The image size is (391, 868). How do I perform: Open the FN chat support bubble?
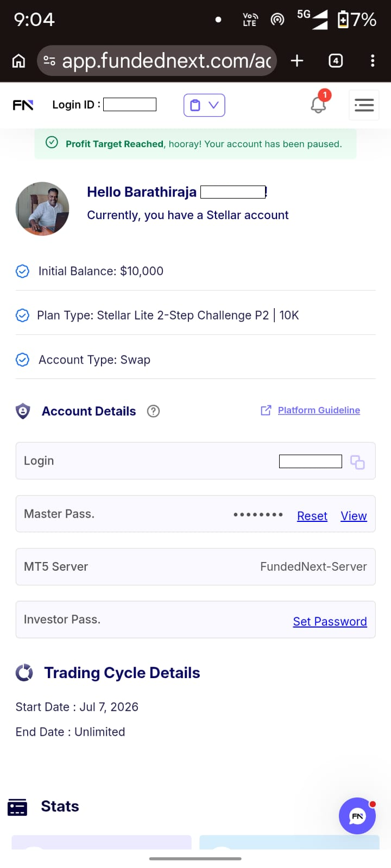coord(357,816)
